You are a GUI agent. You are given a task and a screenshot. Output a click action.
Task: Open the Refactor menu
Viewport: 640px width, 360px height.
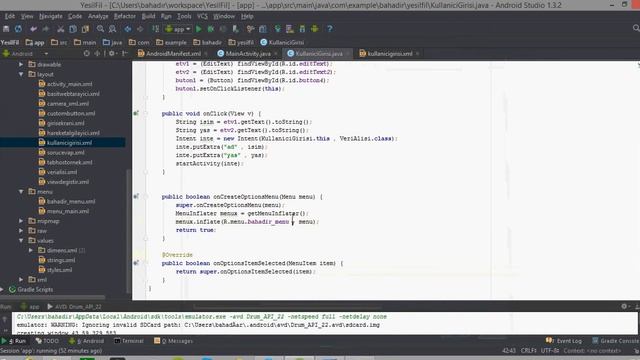coord(124,16)
